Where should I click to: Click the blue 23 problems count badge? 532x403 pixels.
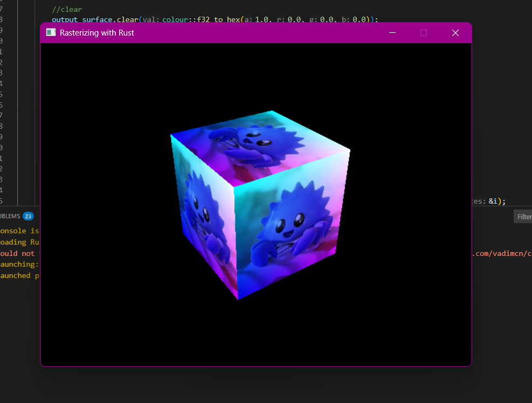click(28, 216)
